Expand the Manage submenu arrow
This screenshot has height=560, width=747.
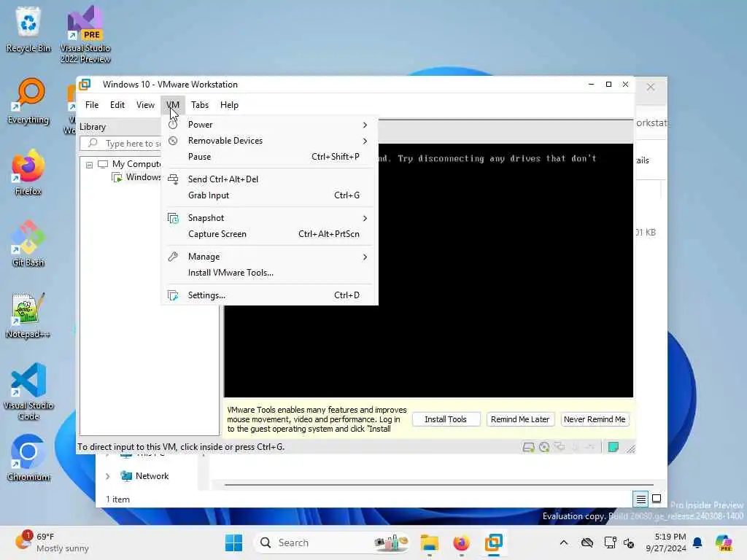point(365,257)
